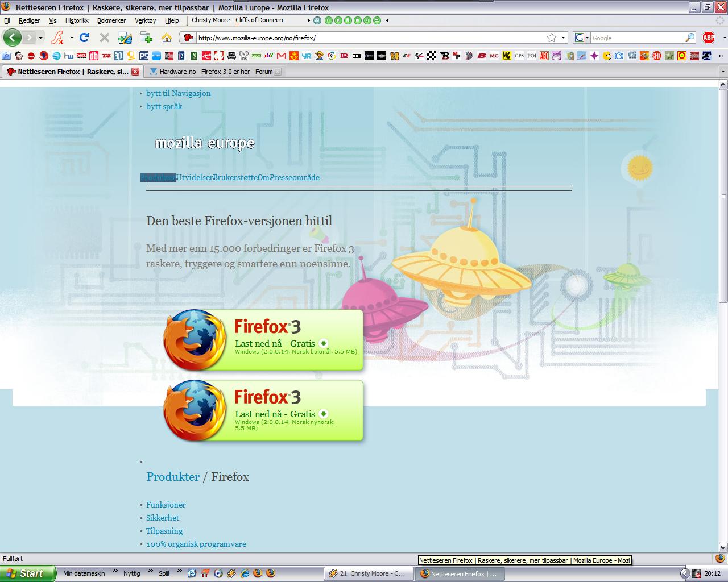This screenshot has height=582, width=728.
Task: Open the Hjelp menu
Action: [172, 20]
